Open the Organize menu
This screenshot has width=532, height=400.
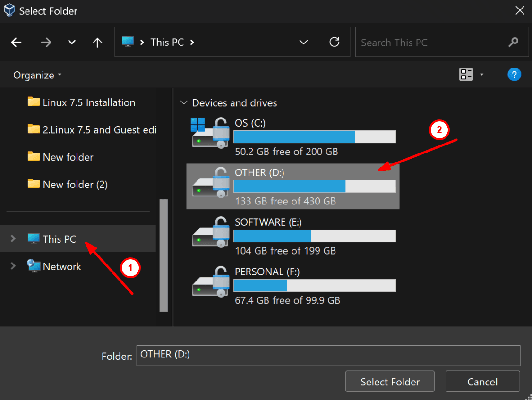click(x=34, y=75)
